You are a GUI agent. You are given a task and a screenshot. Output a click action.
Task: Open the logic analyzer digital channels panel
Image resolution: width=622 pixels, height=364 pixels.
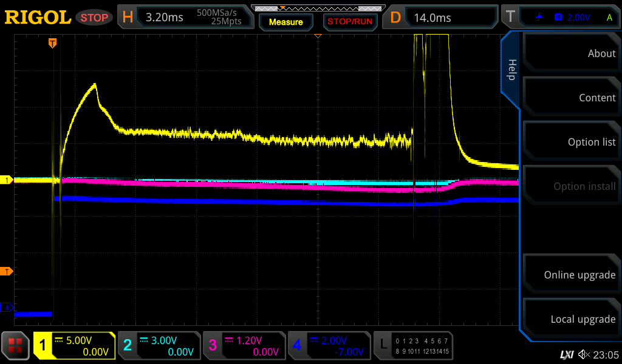(x=414, y=346)
